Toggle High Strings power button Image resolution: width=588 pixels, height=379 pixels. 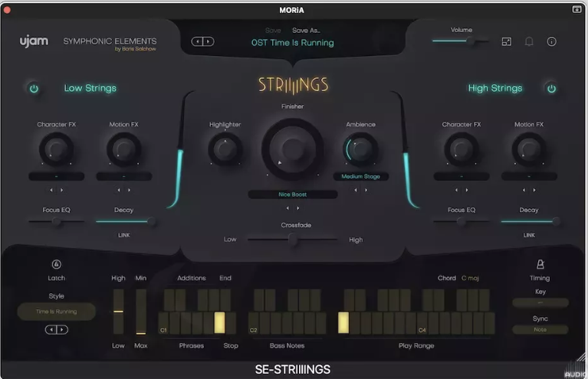tap(551, 89)
